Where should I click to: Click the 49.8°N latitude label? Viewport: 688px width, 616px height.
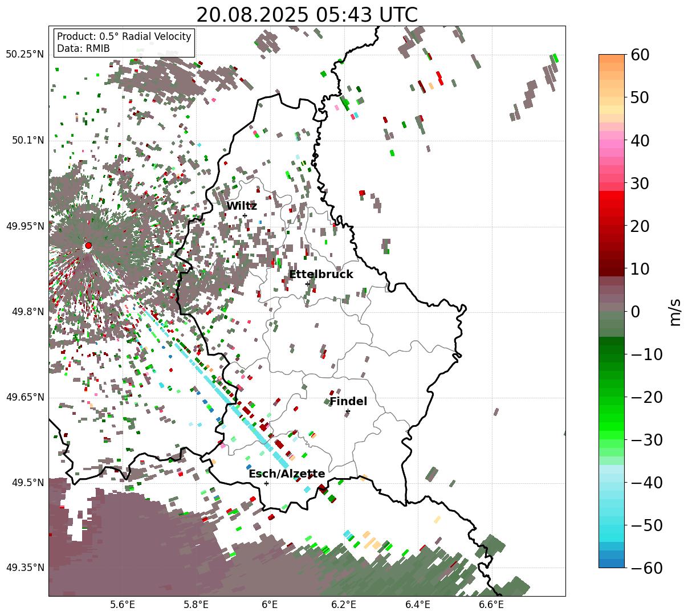click(x=27, y=312)
